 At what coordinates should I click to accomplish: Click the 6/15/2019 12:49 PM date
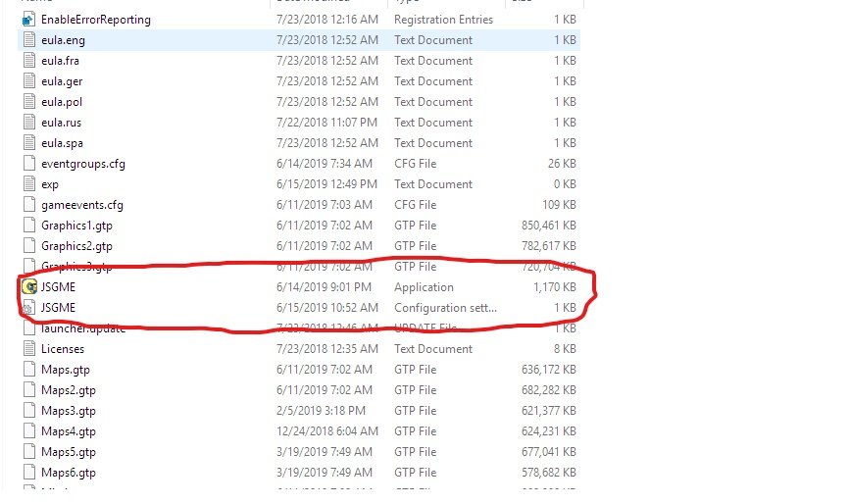coord(326,184)
